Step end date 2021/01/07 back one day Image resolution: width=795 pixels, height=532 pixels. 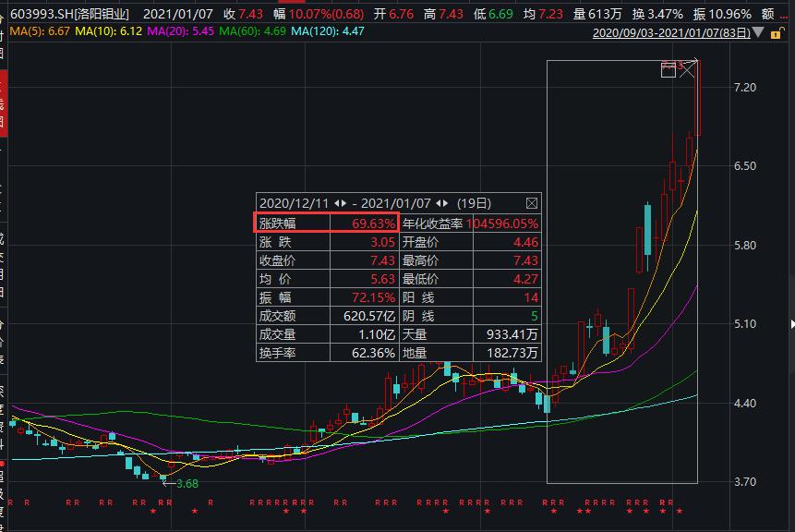pos(438,203)
